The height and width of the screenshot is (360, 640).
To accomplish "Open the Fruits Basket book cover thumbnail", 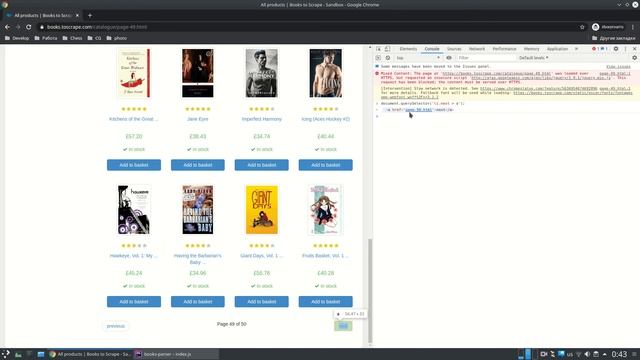I will [x=326, y=210].
